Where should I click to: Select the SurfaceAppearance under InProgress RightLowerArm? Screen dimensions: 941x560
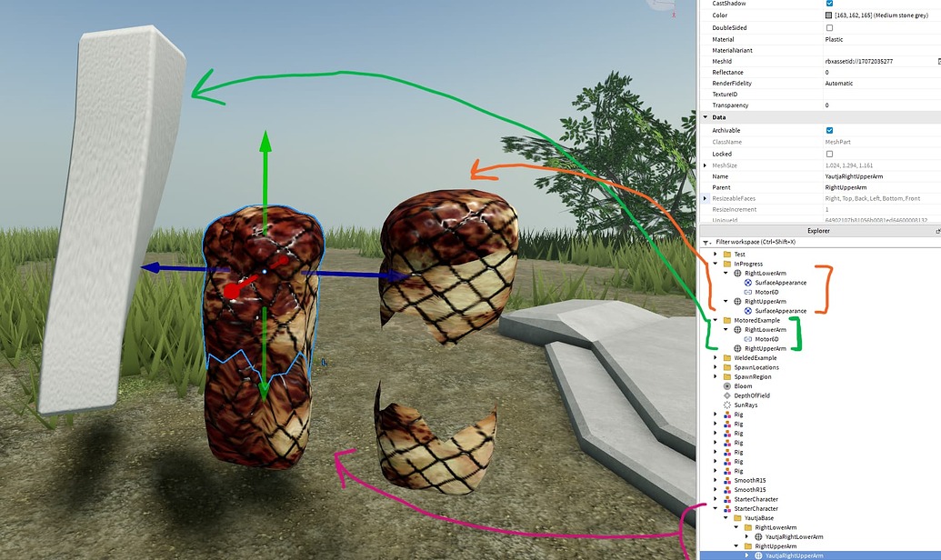(x=780, y=283)
